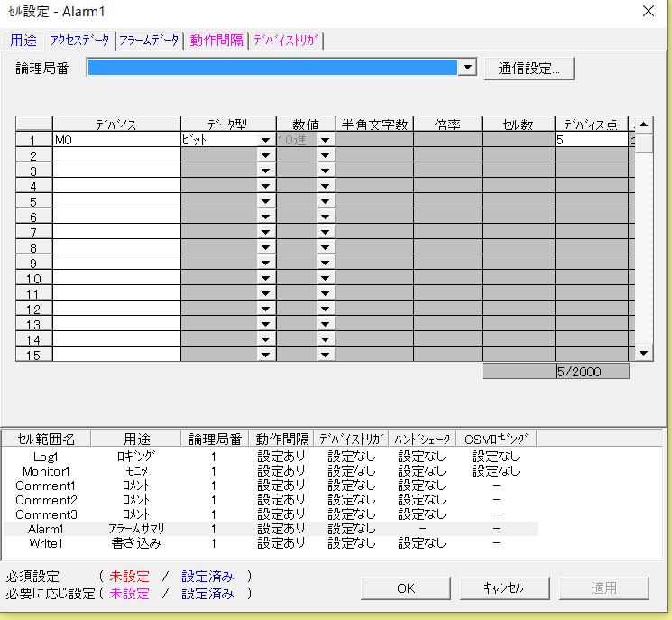Select the Log1 cell range row
This screenshot has height=620, width=672.
click(46, 457)
